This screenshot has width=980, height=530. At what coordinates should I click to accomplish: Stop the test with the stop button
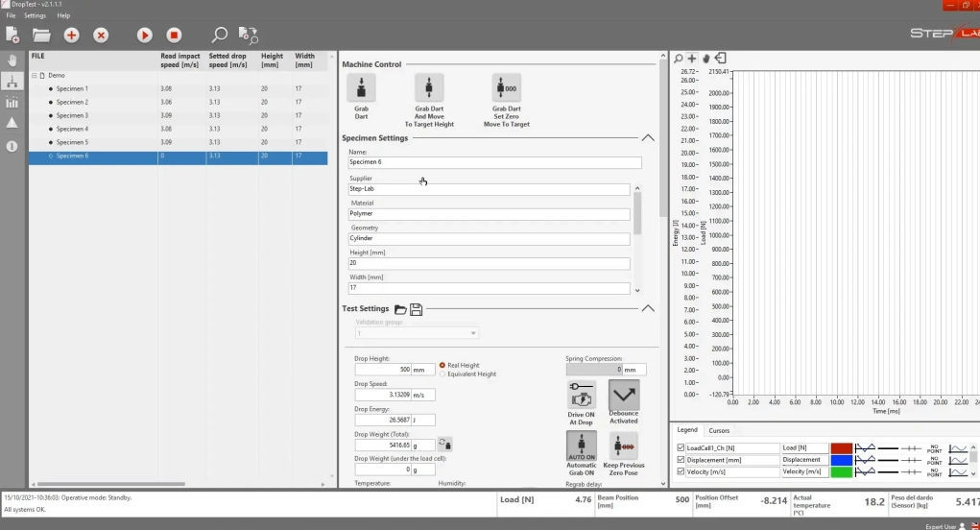[x=174, y=35]
